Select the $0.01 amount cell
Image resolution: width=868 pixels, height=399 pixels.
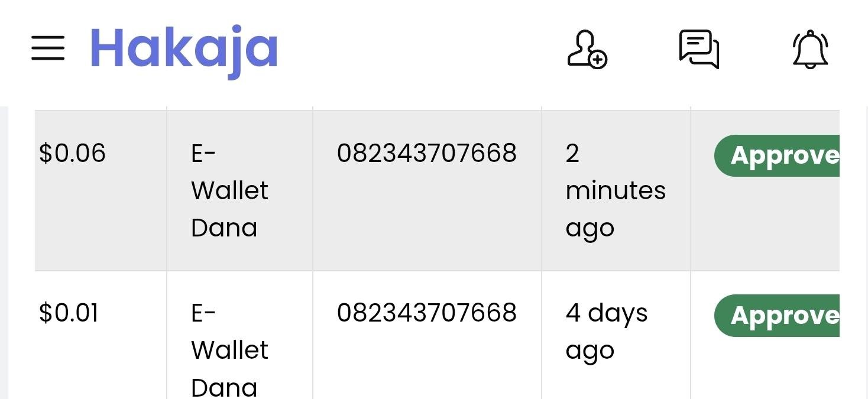[69, 313]
